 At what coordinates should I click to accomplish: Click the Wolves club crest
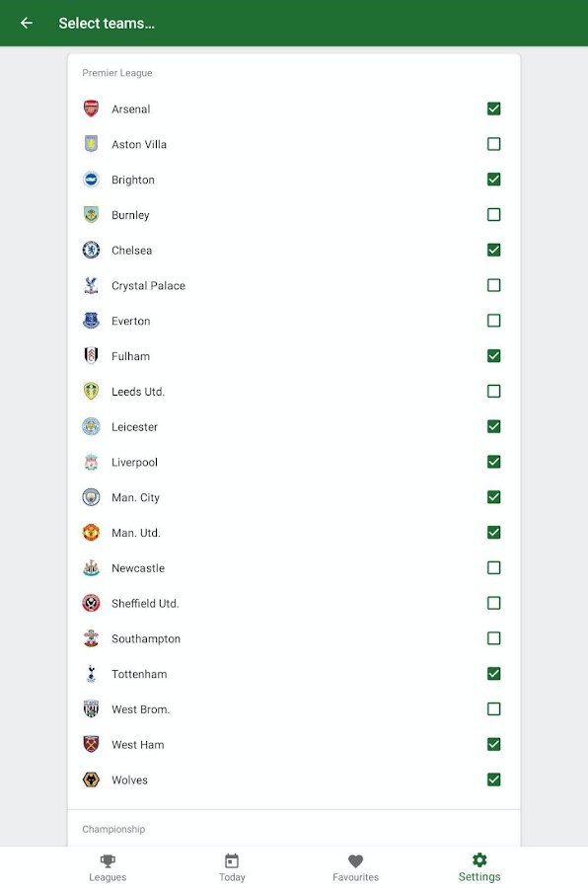click(x=91, y=779)
